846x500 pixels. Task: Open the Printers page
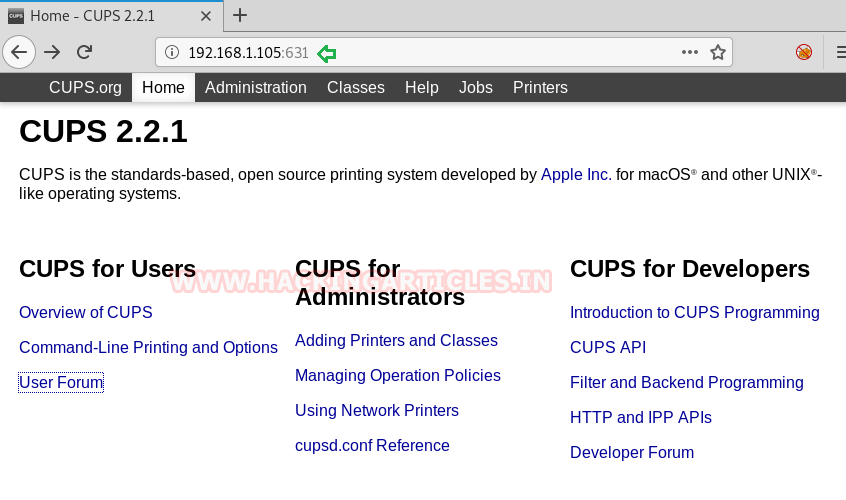(x=540, y=87)
